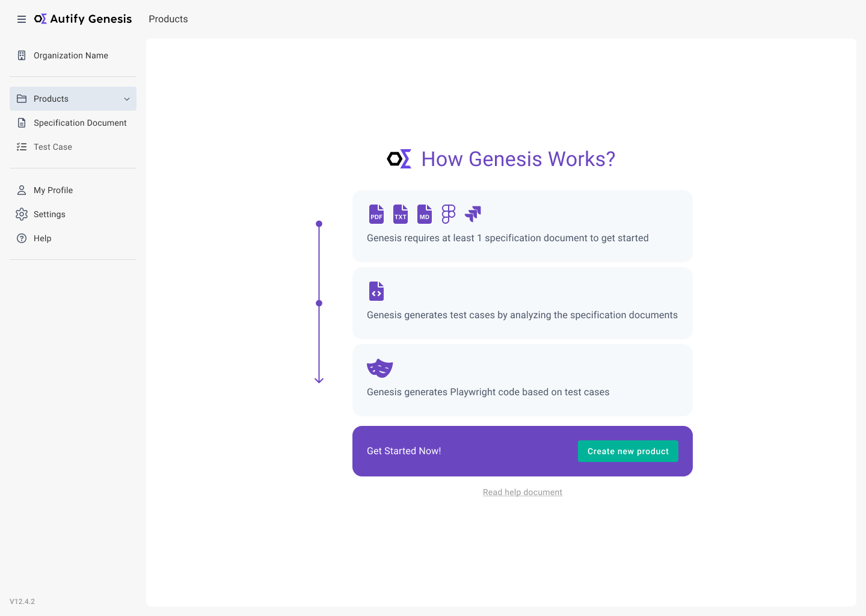Click the PDF file type icon
The height and width of the screenshot is (616, 866).
[376, 214]
